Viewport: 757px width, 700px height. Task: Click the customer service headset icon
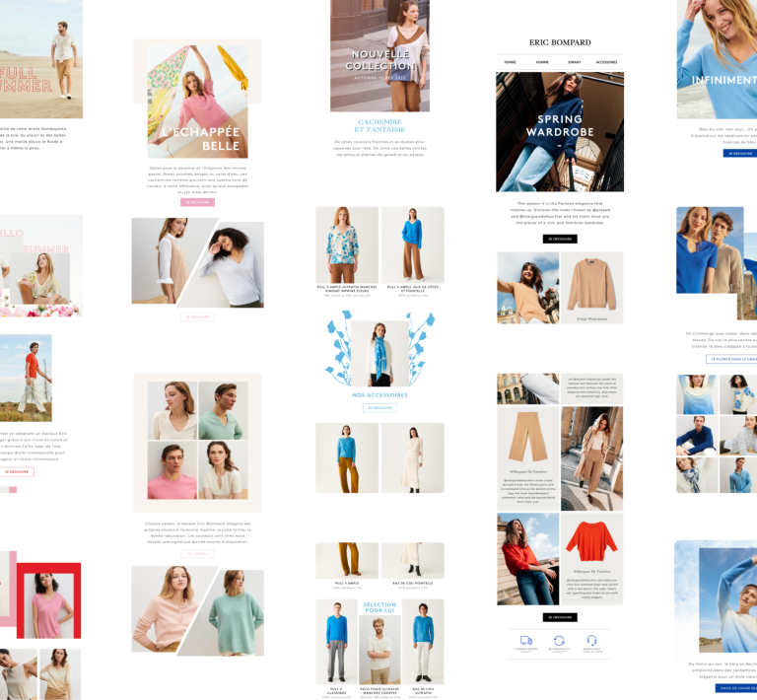click(592, 640)
